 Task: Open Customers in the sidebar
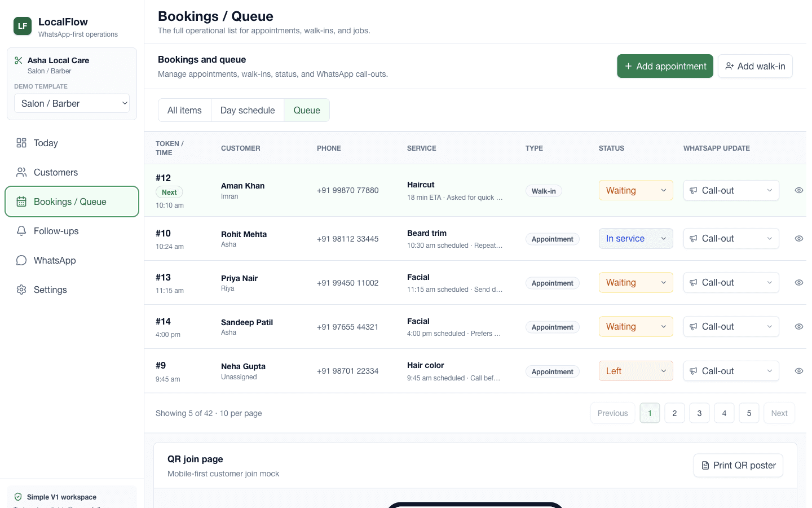(x=72, y=172)
